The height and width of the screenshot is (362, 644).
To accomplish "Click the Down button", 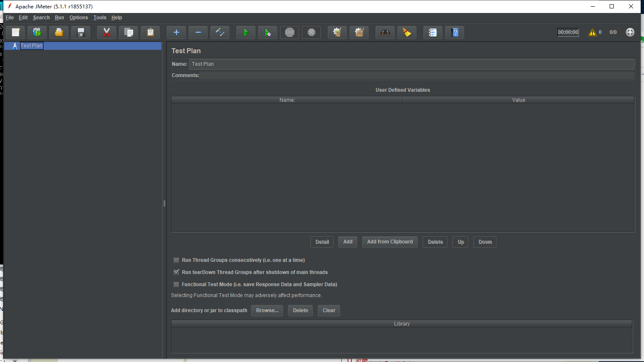I will pyautogui.click(x=485, y=242).
